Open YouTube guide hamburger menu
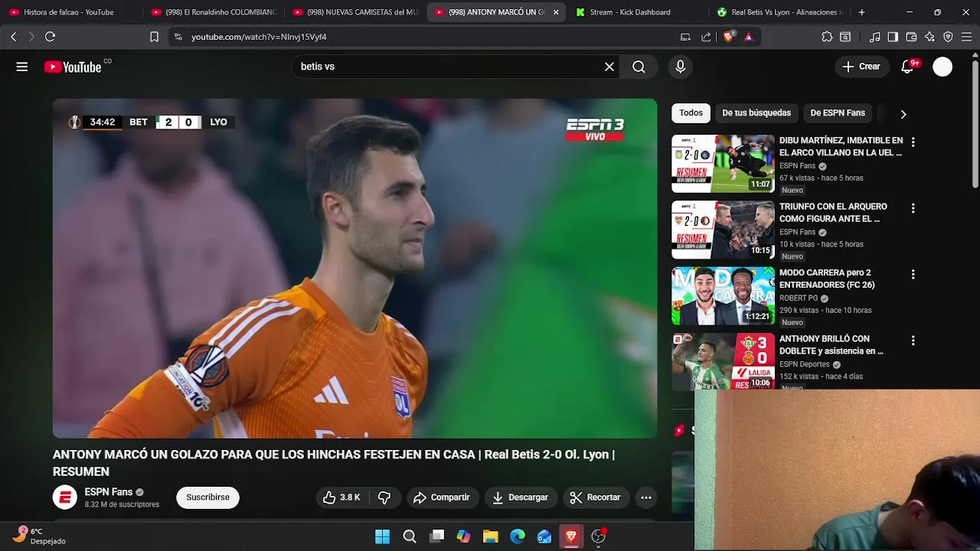The width and height of the screenshot is (980, 551). tap(22, 67)
